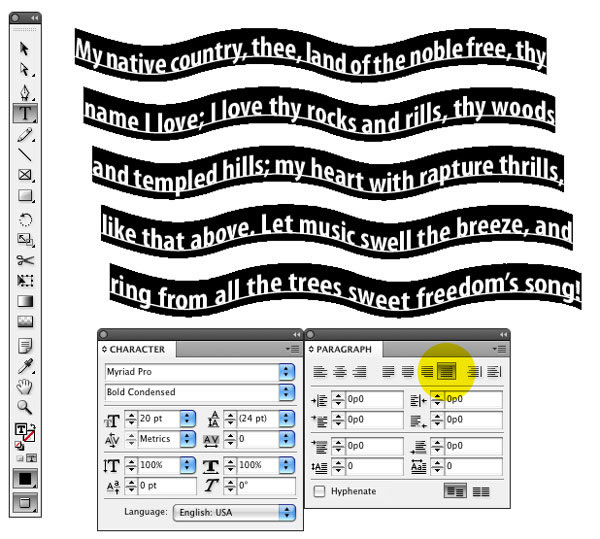Select the Pencil tool
600x539 pixels.
coord(24,135)
